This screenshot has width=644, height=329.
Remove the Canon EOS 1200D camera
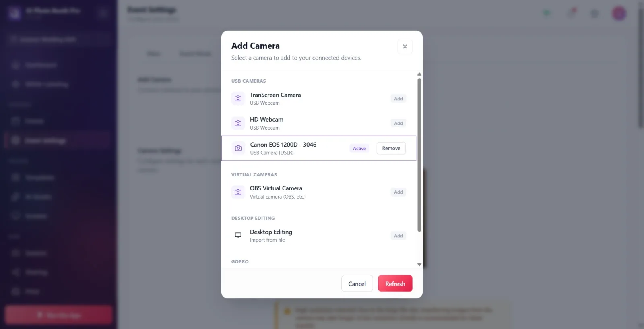pos(391,148)
